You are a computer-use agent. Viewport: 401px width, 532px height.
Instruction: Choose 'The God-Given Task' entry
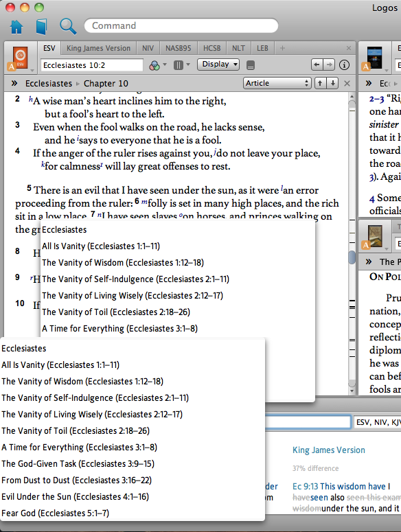(x=78, y=464)
